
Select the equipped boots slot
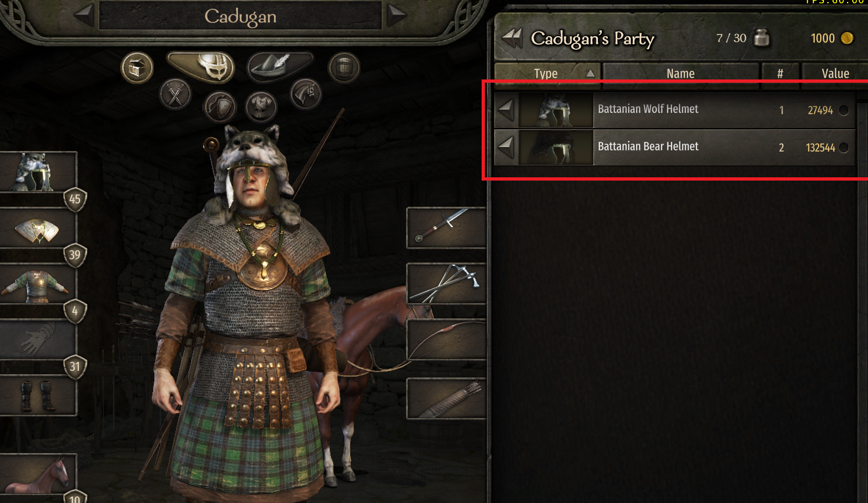38,396
